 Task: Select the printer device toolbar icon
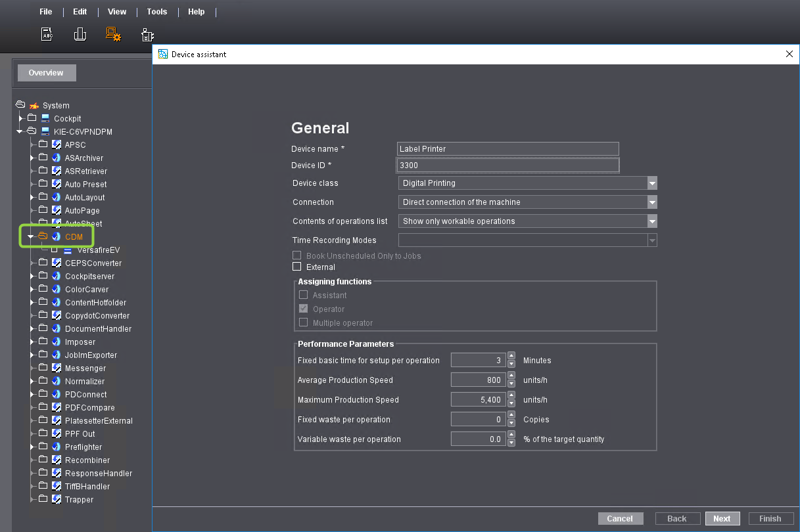point(147,34)
